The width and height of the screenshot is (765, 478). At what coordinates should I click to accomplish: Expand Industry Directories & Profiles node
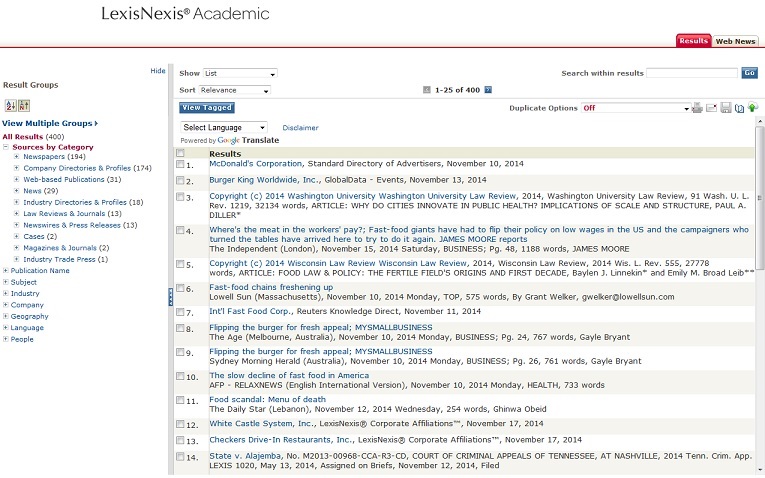16,202
